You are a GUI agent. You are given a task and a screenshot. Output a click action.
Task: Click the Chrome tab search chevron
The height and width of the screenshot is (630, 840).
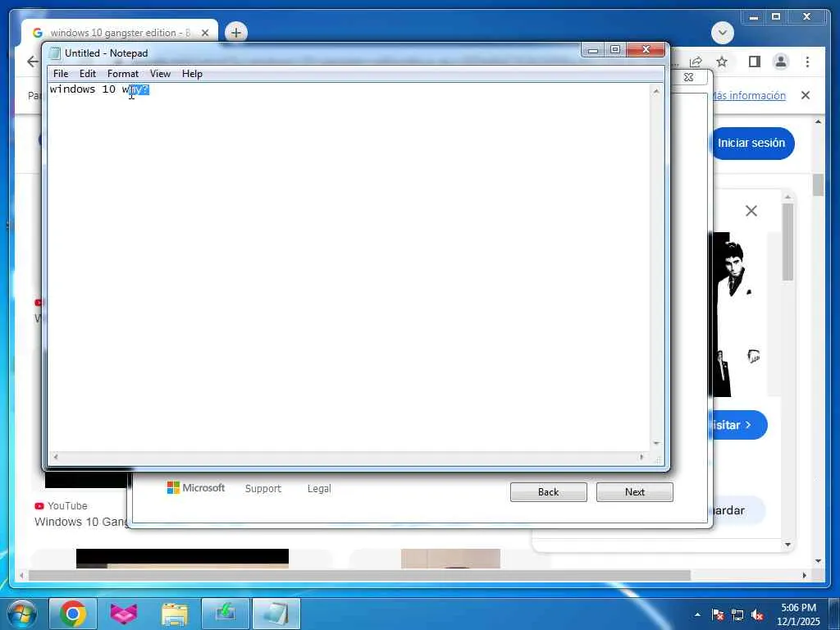(722, 33)
